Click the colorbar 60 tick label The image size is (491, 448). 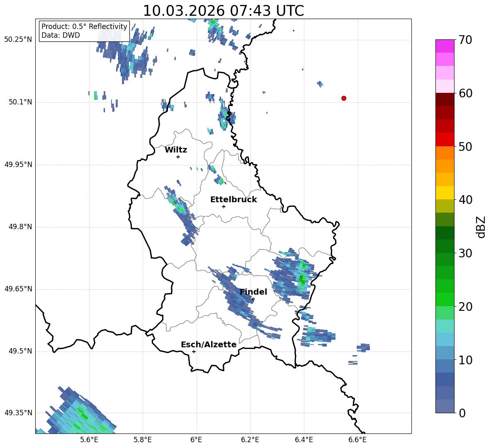pyautogui.click(x=465, y=93)
